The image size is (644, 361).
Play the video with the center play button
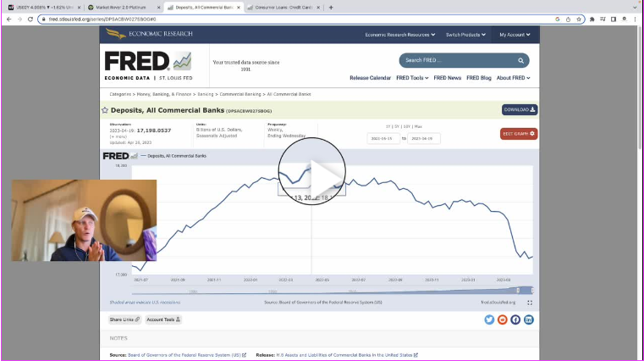pyautogui.click(x=311, y=171)
